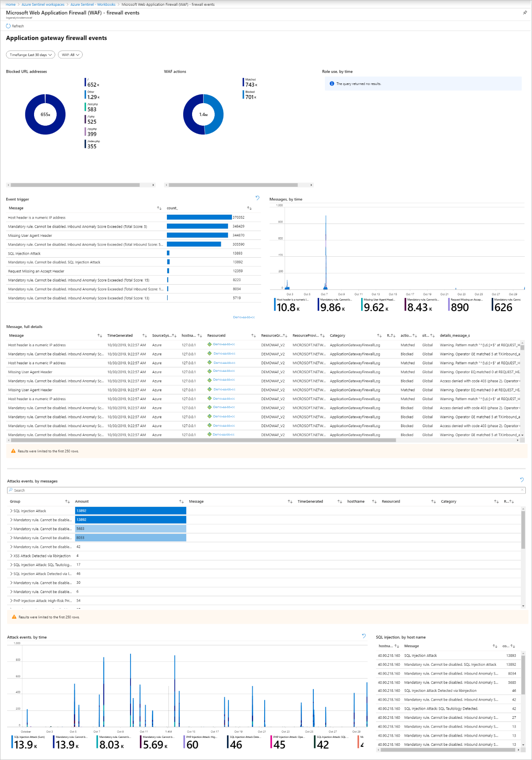This screenshot has width=532, height=760.
Task: Clear the search box with X icon
Action: (523, 490)
